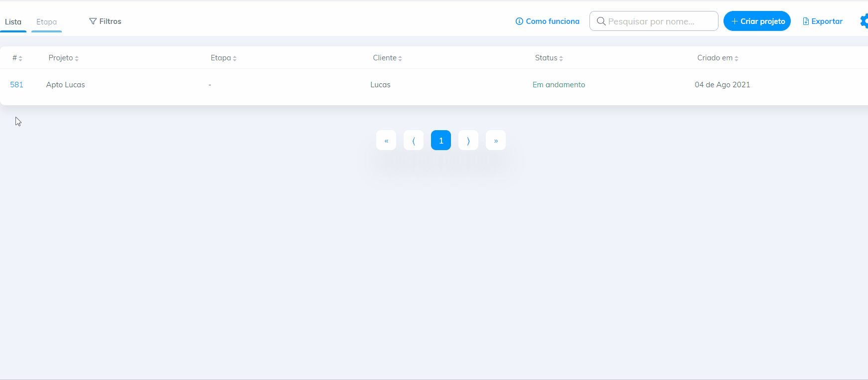Click the Criar projeto button
This screenshot has height=380, width=868.
[x=757, y=21]
